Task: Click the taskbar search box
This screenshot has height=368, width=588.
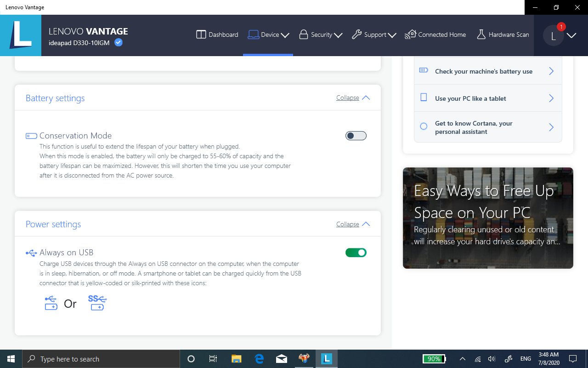Action: pos(101,359)
